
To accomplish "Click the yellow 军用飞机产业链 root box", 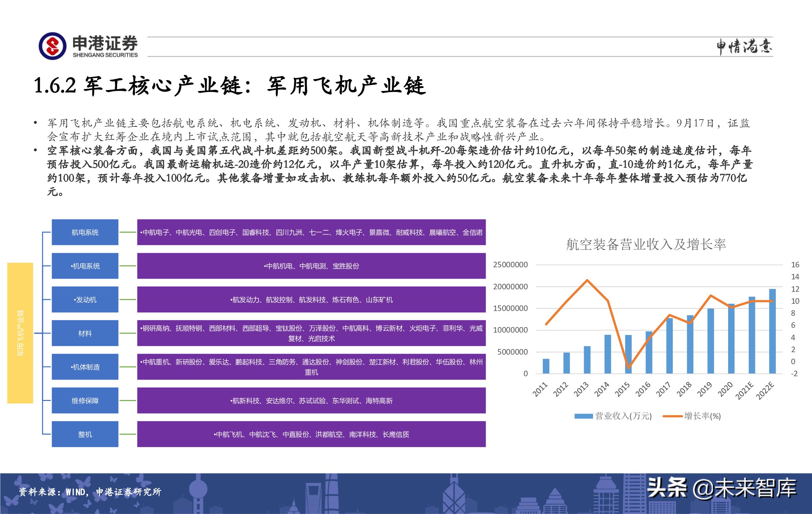I will [20, 333].
